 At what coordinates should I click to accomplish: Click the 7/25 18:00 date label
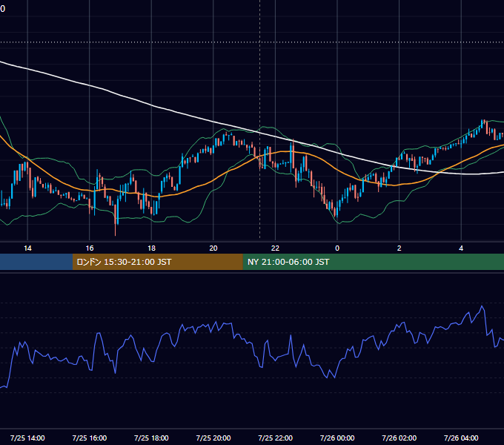tap(151, 438)
